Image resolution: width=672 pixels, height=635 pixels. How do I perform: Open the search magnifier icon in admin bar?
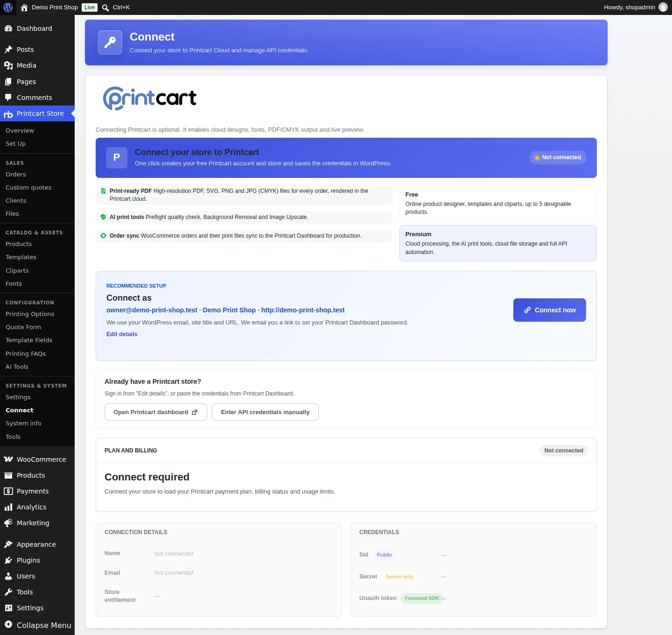(x=105, y=7)
